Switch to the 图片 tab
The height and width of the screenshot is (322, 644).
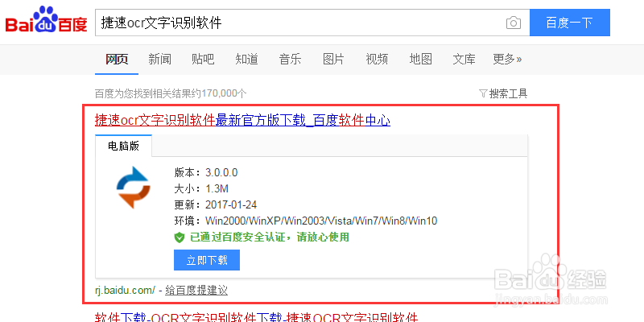pyautogui.click(x=333, y=60)
